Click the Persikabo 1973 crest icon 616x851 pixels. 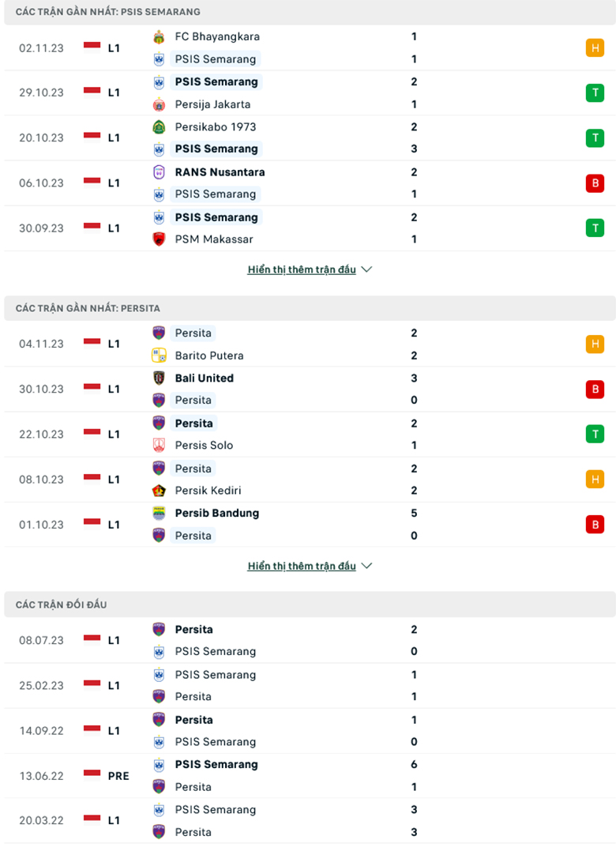(159, 126)
